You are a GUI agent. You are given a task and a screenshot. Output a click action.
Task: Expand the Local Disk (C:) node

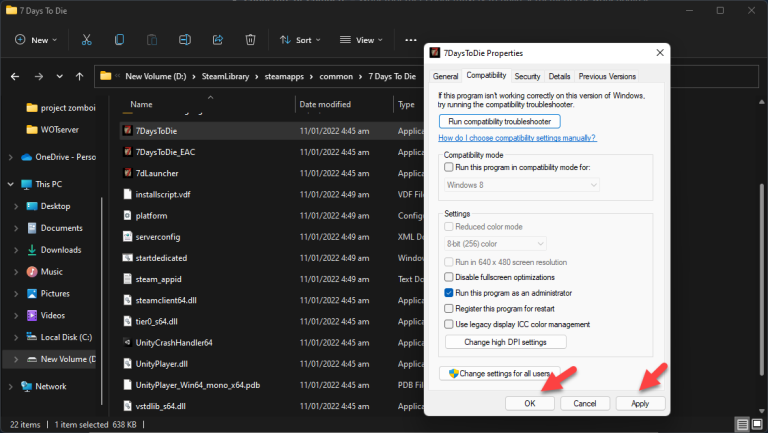(16, 337)
